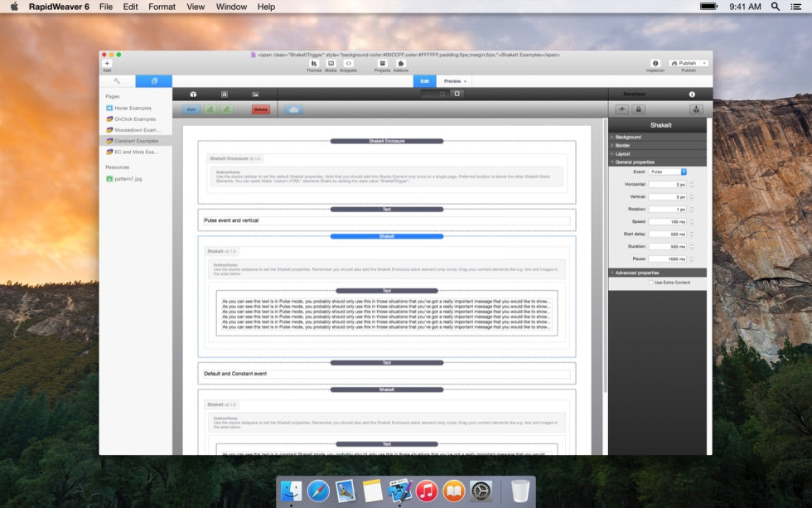The width and height of the screenshot is (812, 508).
Task: Launch Safari from the Dock
Action: pos(318,491)
